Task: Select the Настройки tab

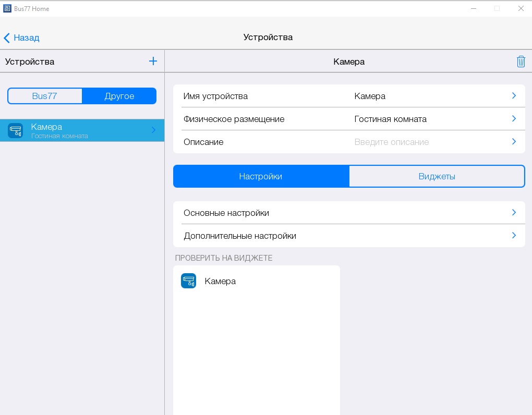Action: pos(261,176)
